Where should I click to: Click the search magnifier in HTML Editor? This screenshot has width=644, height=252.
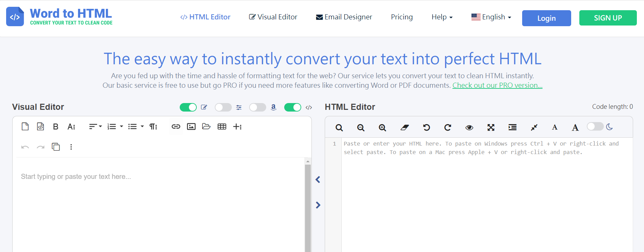pos(339,128)
